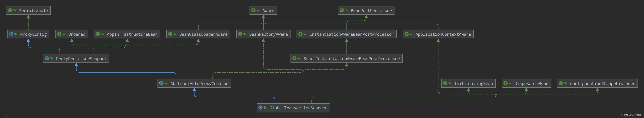Select the ConfigurationChangeListener node
The width and height of the screenshot is (644, 118).
coord(597,83)
